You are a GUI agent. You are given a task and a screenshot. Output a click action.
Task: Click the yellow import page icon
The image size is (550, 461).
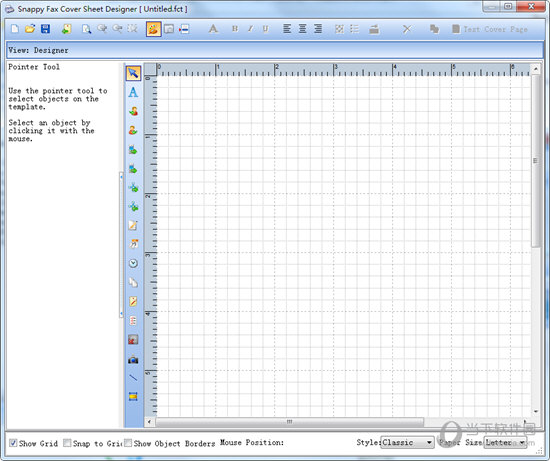[67, 29]
